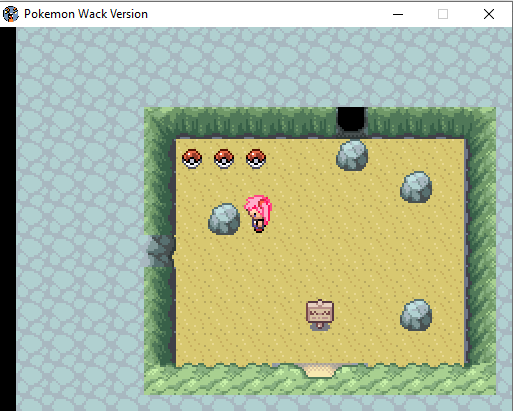This screenshot has height=411, width=513.
Task: Click the boulder blocking the cave entrance
Action: click(x=352, y=155)
